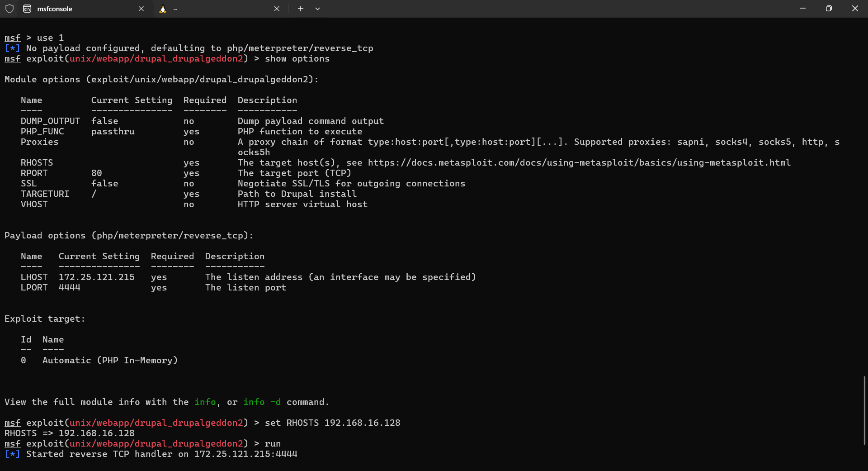This screenshot has width=868, height=471.
Task: Select the LHOST option name
Action: 34,277
